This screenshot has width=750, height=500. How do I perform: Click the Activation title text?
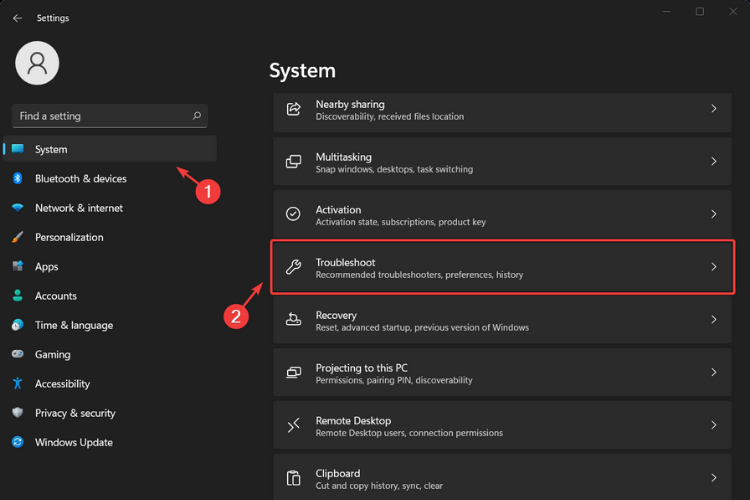(338, 210)
